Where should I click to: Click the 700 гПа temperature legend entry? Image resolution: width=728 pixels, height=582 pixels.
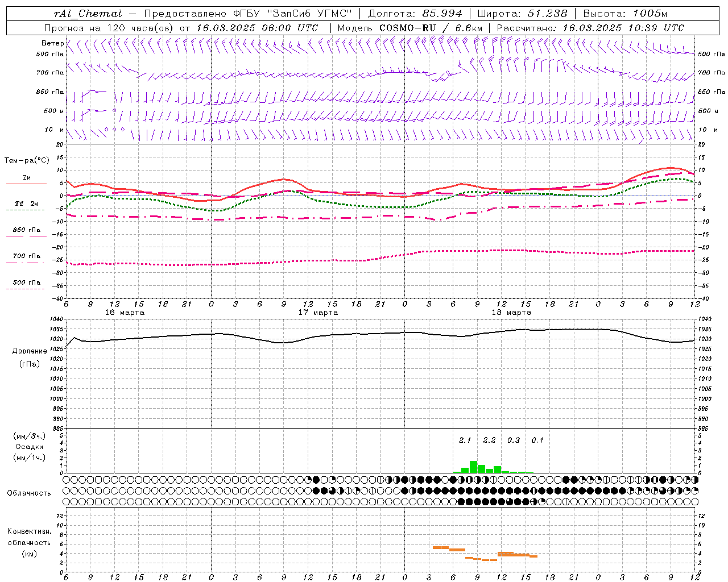click(26, 258)
